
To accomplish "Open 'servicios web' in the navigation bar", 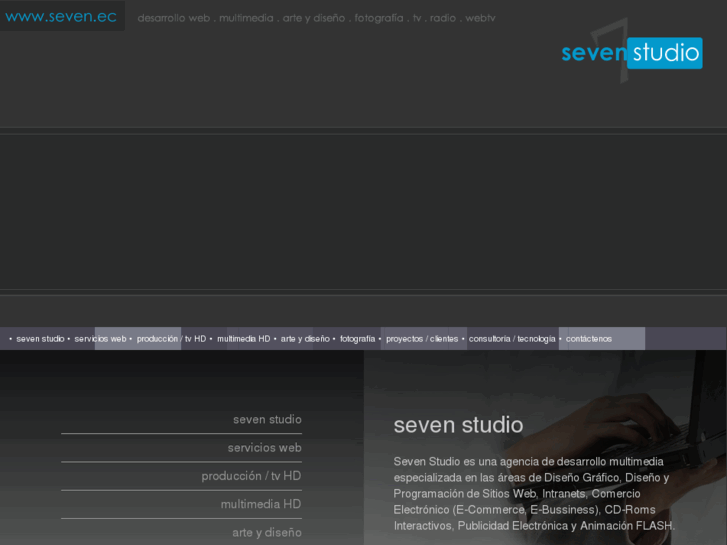I will point(100,339).
